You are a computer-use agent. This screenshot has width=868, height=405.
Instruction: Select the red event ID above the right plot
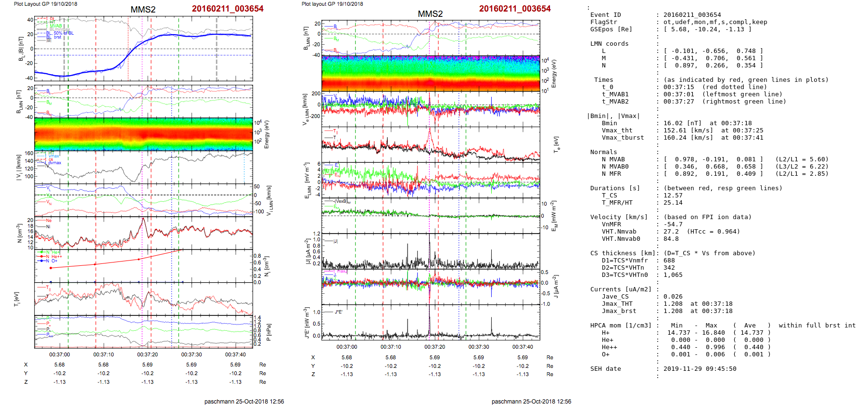tap(515, 9)
